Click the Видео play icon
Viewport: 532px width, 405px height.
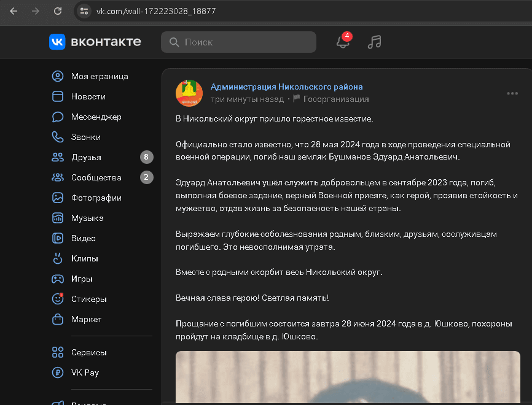click(58, 238)
